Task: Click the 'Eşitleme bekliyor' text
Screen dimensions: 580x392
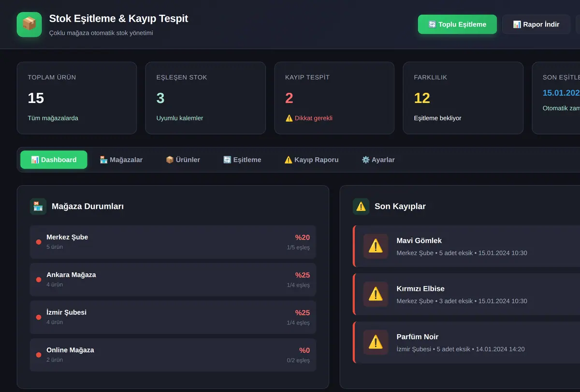Action: (437, 118)
